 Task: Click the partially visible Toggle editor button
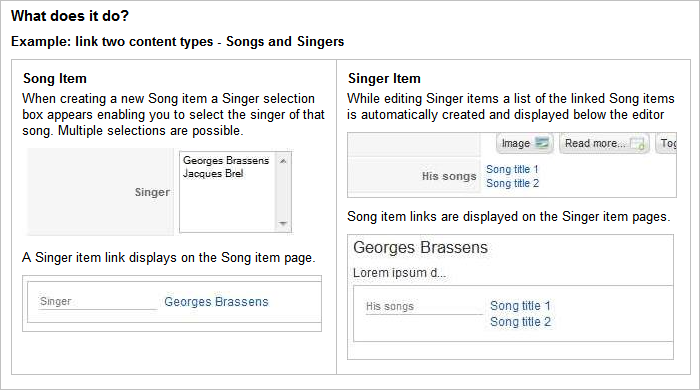click(666, 143)
